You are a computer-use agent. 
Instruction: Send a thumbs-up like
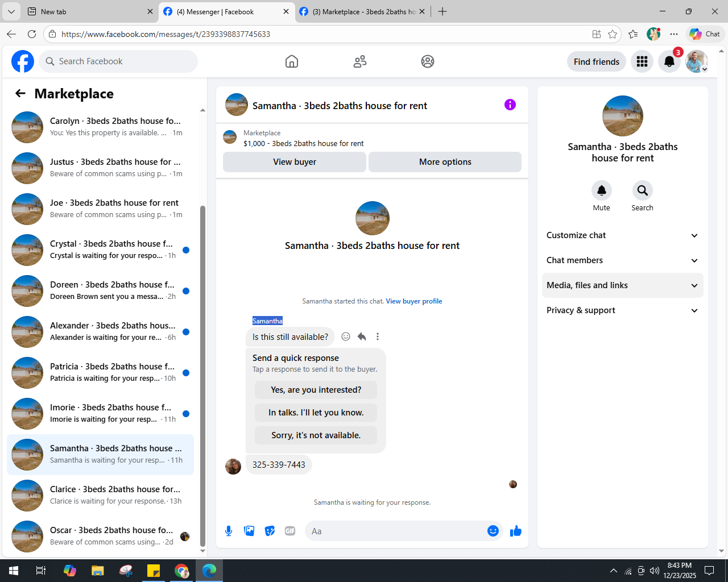(516, 531)
